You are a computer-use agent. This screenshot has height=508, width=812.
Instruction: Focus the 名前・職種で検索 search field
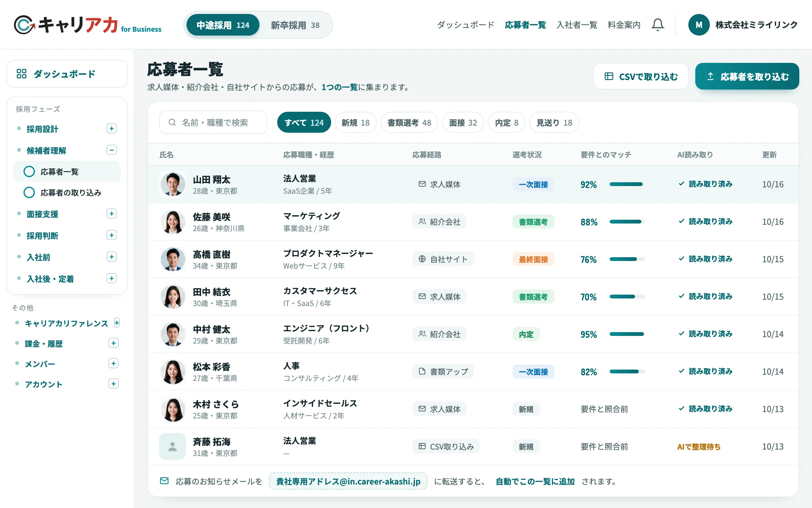(x=213, y=122)
